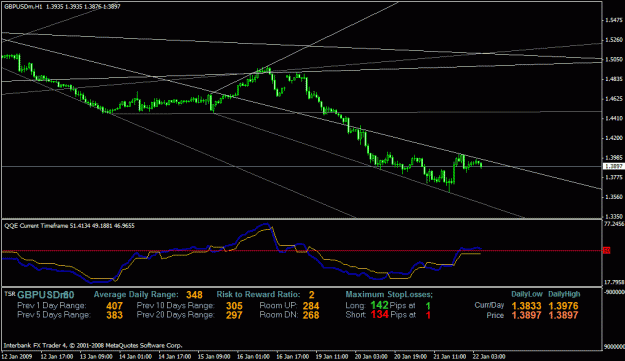Click the Price row label
The width and height of the screenshot is (625, 361).
pyautogui.click(x=495, y=315)
